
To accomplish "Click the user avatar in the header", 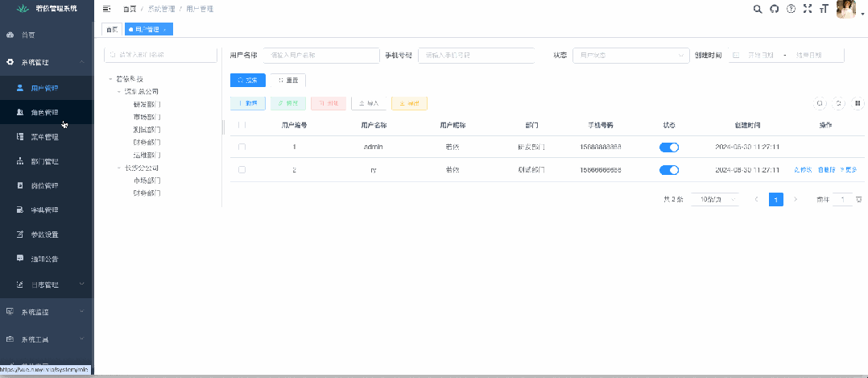I will [x=846, y=9].
